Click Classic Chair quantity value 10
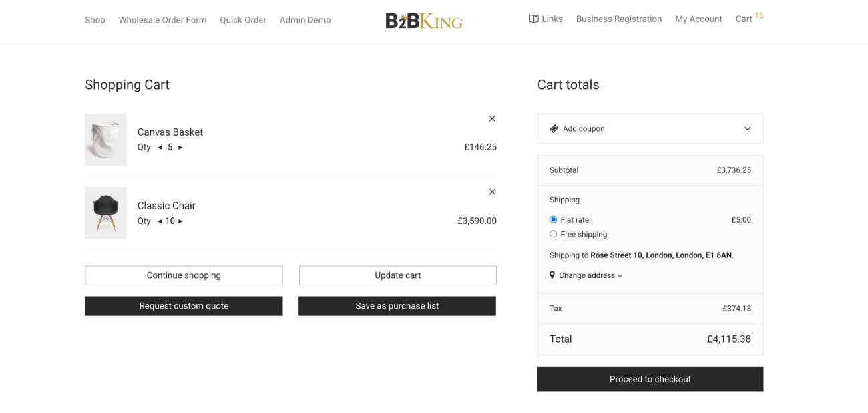 (x=170, y=221)
